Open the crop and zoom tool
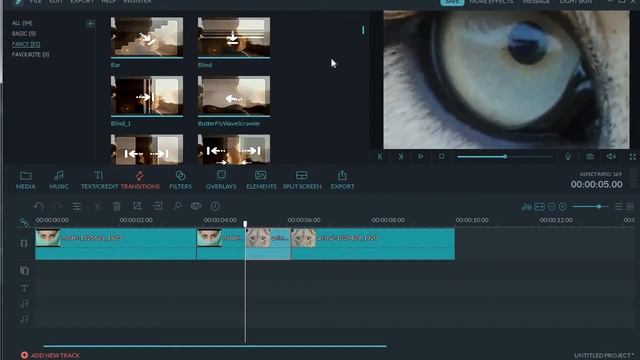Screen dimensions: 640x360 [x=137, y=206]
